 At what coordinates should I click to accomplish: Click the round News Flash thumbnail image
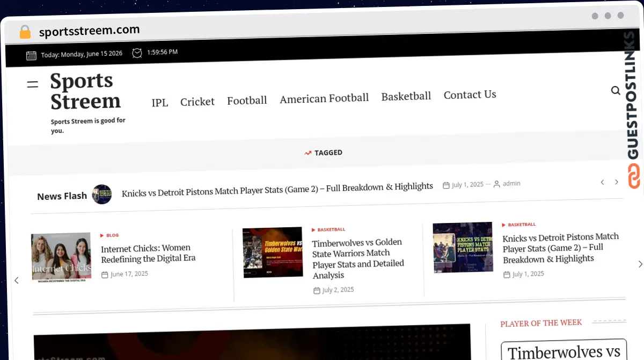102,194
